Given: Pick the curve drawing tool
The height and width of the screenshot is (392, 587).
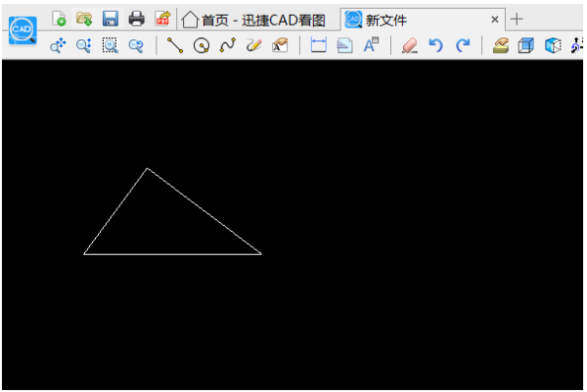Looking at the screenshot, I should tap(227, 45).
